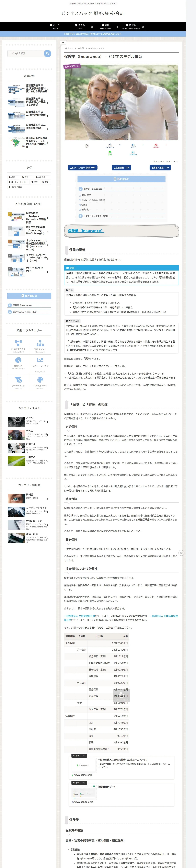This screenshot has height=868, width=196.
Task: Open the 情報源 Intelligence source menu
Action: pos(131,27)
